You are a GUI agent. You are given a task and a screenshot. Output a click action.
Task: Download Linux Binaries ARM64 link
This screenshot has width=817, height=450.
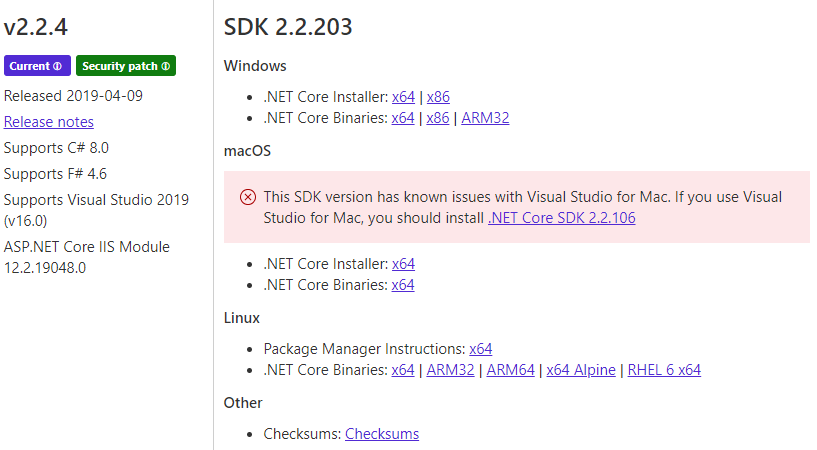[510, 370]
